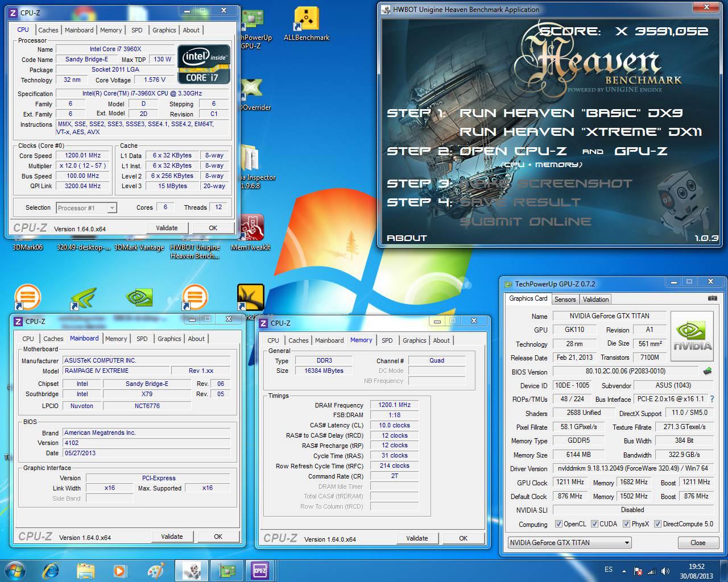Click the Bus Interface question mark in GPU-Z
This screenshot has height=582, width=728.
click(712, 399)
